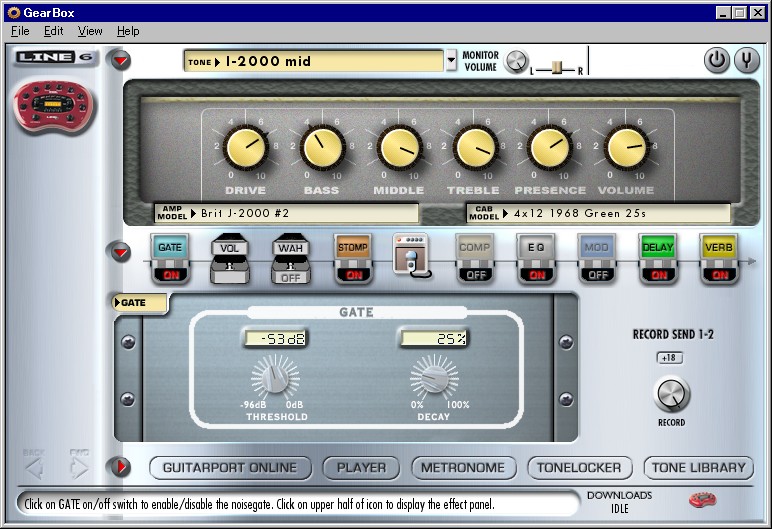Click the PRESENCE amp knob
The width and height of the screenshot is (772, 529).
click(550, 147)
